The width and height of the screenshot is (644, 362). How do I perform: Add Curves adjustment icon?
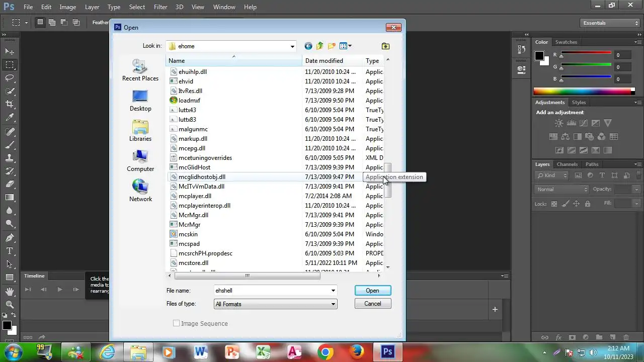pos(583,123)
